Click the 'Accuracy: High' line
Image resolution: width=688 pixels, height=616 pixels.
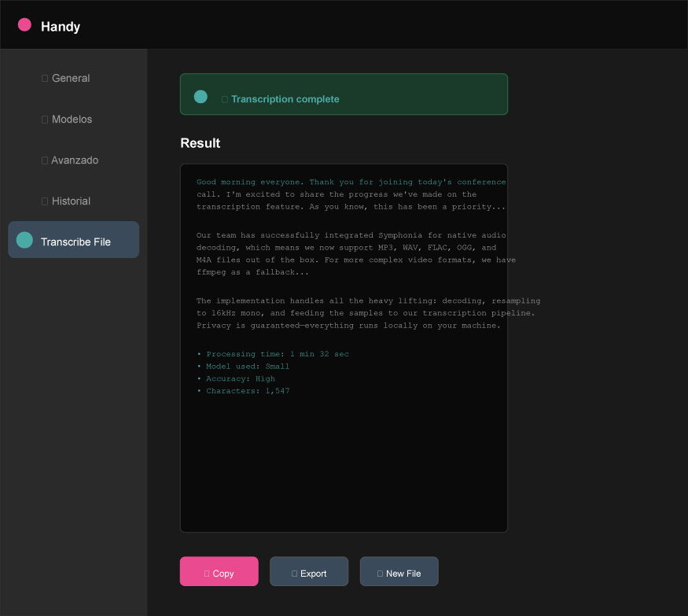coord(236,378)
